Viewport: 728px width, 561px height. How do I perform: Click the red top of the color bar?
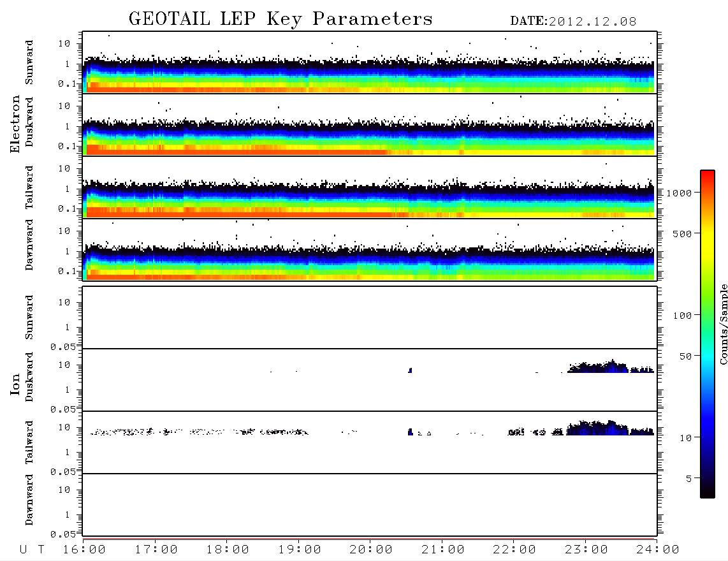(708, 175)
